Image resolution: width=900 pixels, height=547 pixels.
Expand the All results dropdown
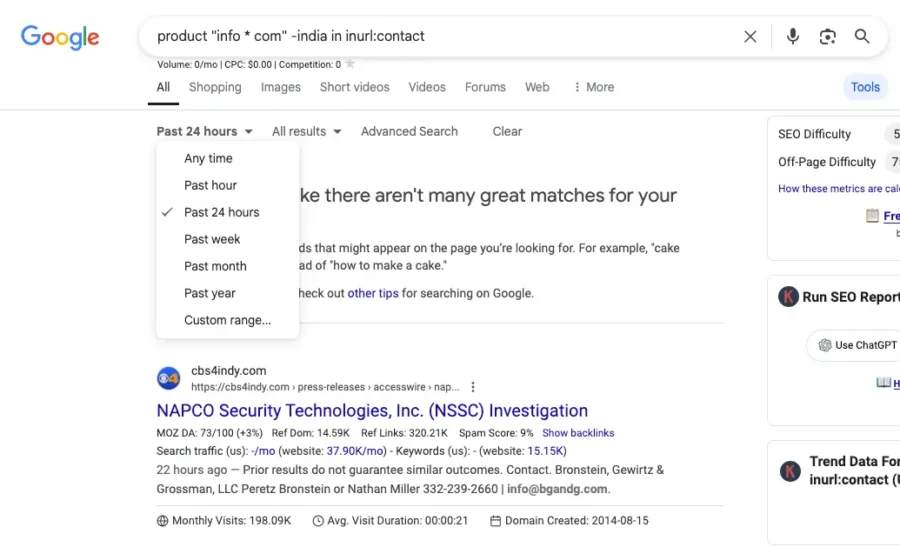[x=307, y=131]
